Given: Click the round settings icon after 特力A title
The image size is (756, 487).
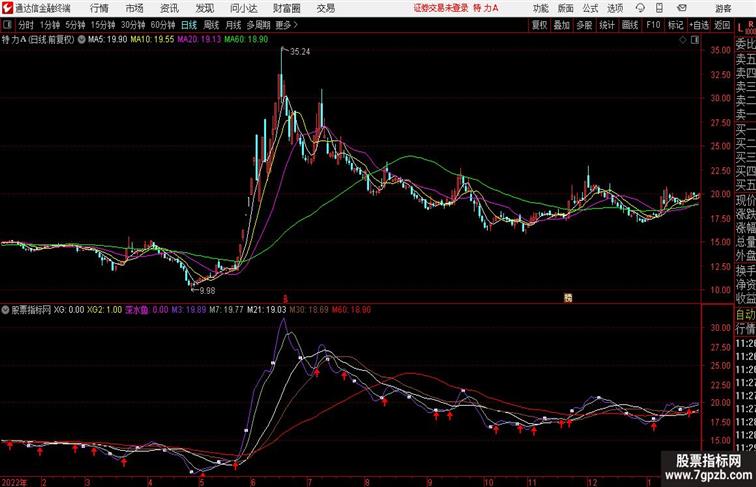Looking at the screenshot, I should 81,40.
